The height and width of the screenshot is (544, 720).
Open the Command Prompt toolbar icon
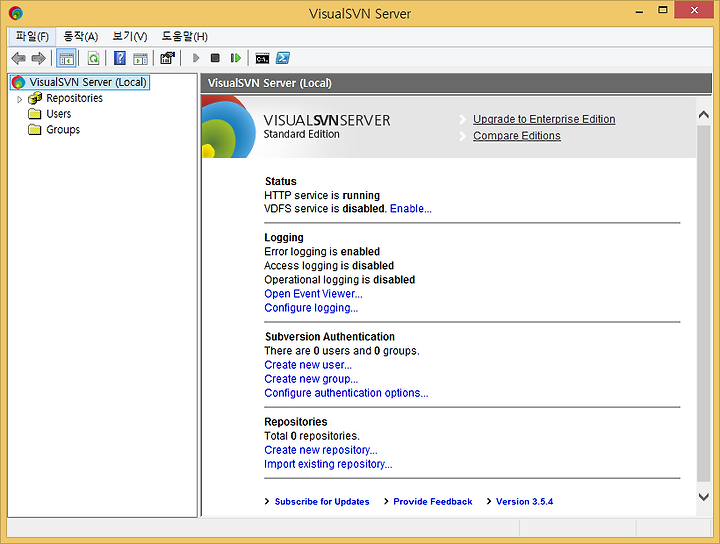tap(262, 58)
